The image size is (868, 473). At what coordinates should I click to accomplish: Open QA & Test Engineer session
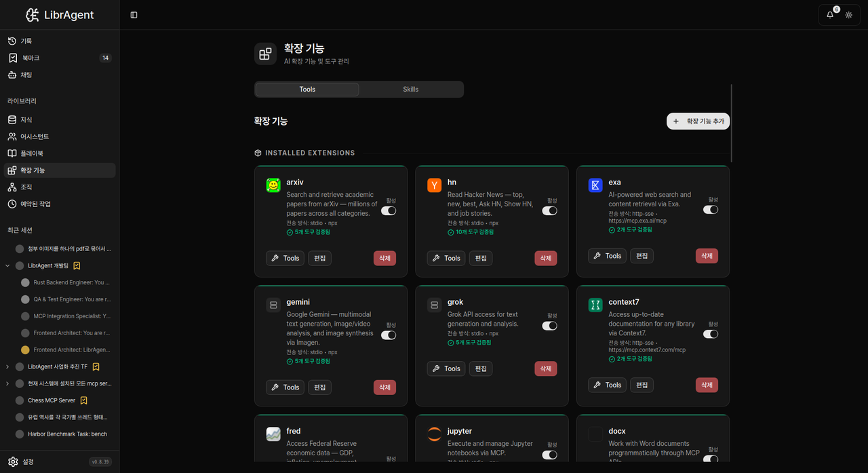coord(66,299)
